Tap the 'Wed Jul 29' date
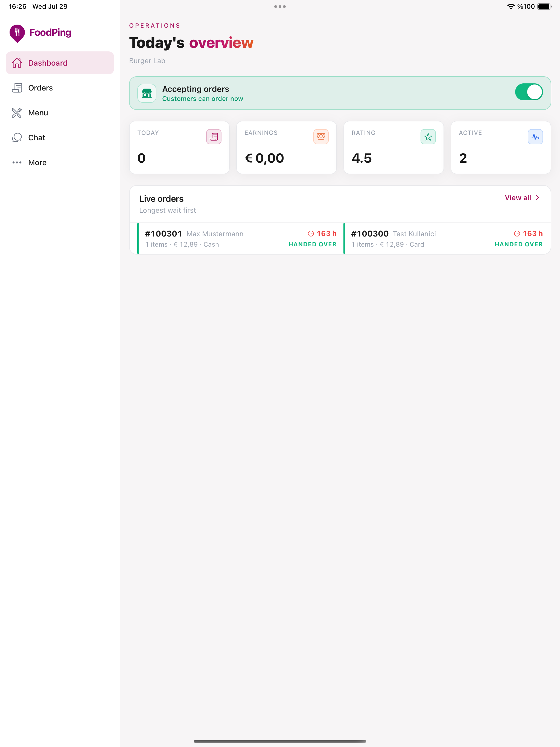The width and height of the screenshot is (560, 747). 50,6
